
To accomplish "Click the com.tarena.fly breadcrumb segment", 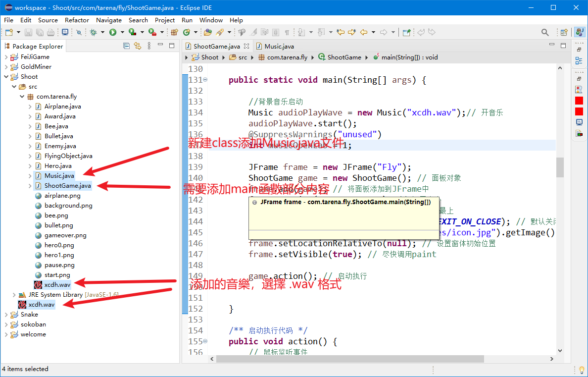I will pyautogui.click(x=283, y=57).
